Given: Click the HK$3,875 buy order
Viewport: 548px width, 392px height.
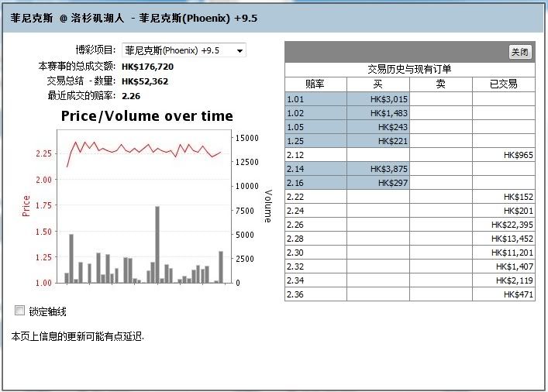Looking at the screenshot, I should (x=377, y=169).
